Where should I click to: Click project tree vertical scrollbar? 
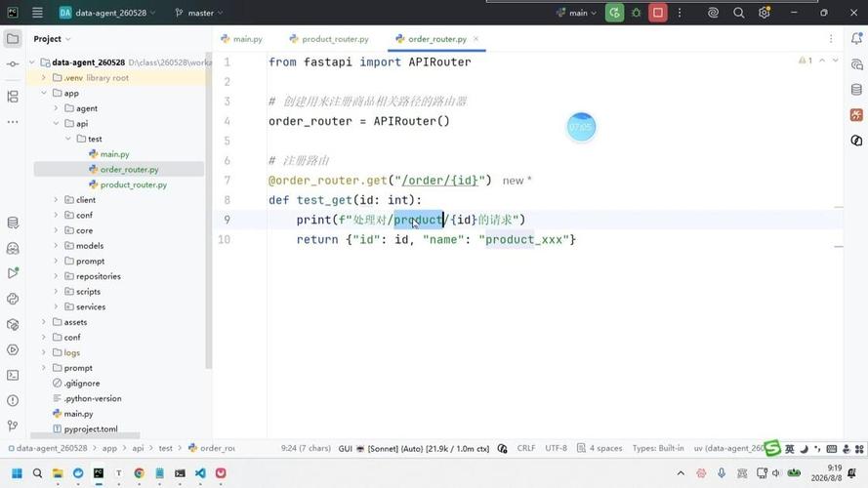click(x=208, y=210)
